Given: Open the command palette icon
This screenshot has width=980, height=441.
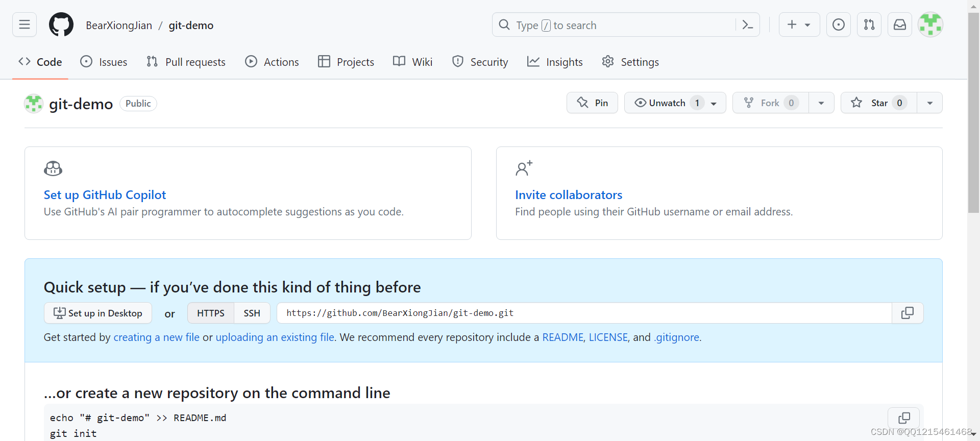Looking at the screenshot, I should [748, 24].
